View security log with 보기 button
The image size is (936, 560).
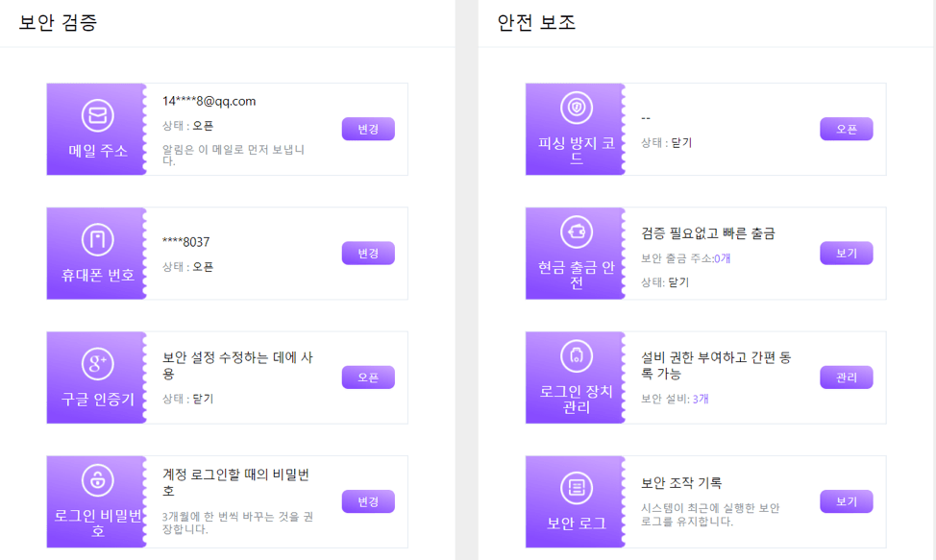click(846, 501)
